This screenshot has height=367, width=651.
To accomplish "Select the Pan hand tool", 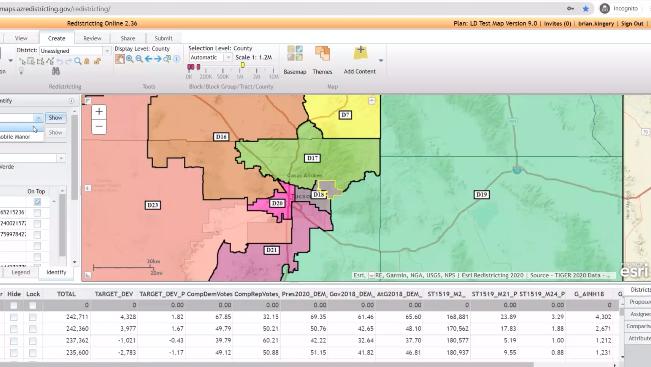I will pos(120,59).
